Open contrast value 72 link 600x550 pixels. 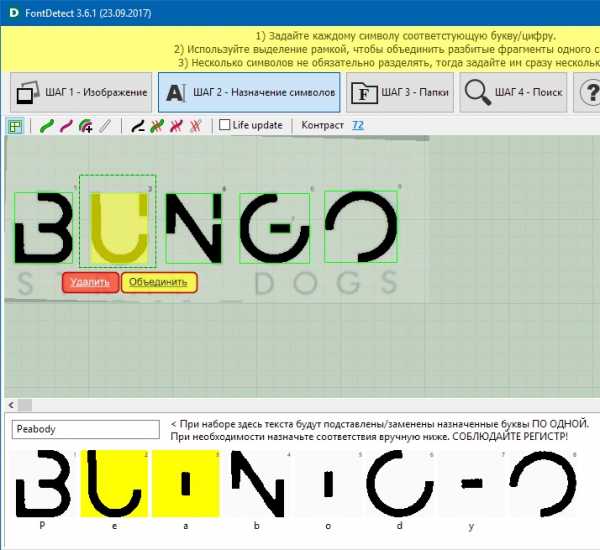(x=358, y=125)
